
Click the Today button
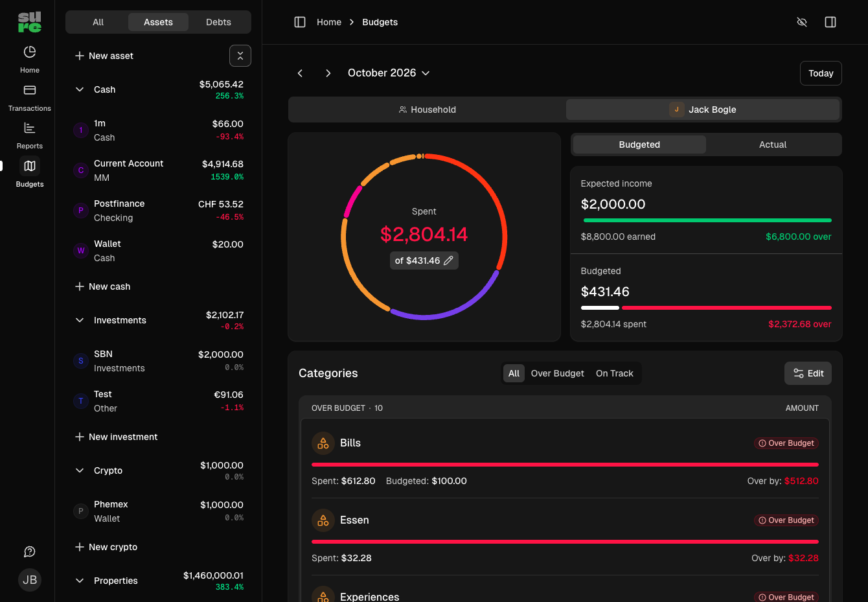click(821, 73)
